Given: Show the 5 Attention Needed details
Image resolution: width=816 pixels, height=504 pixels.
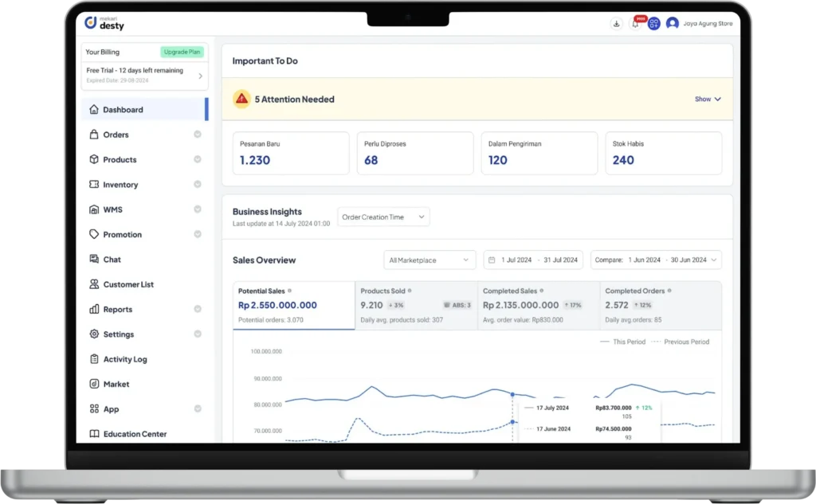Looking at the screenshot, I should tap(705, 99).
